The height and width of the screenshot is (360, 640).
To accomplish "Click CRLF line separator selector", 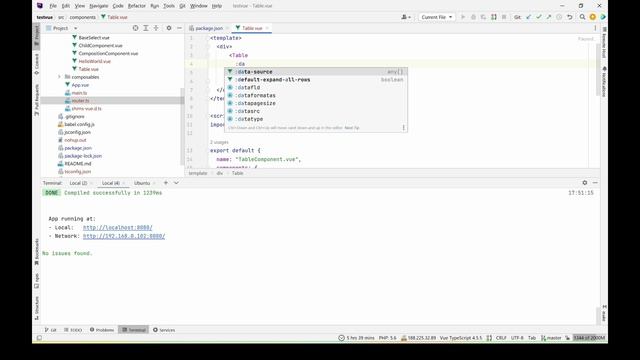I will coord(501,338).
